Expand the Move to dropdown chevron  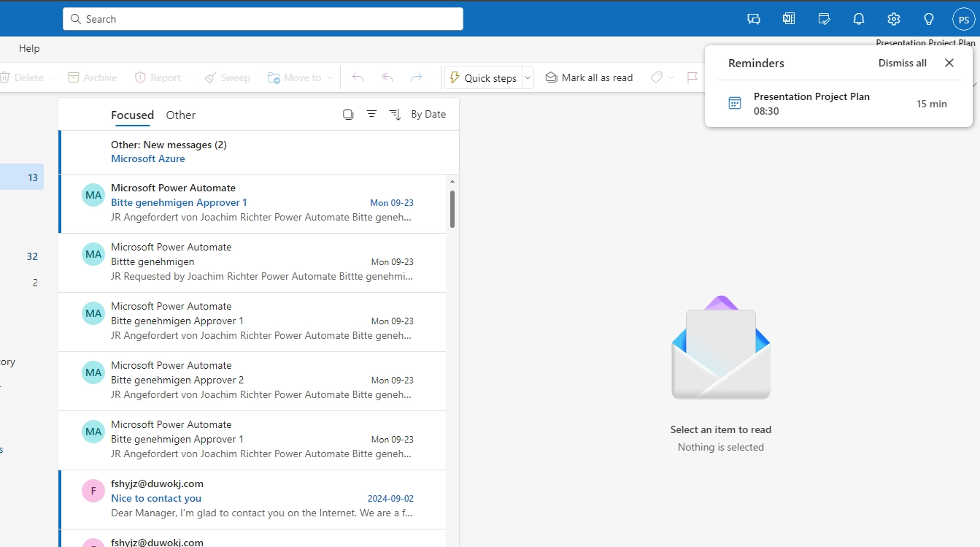click(x=330, y=77)
